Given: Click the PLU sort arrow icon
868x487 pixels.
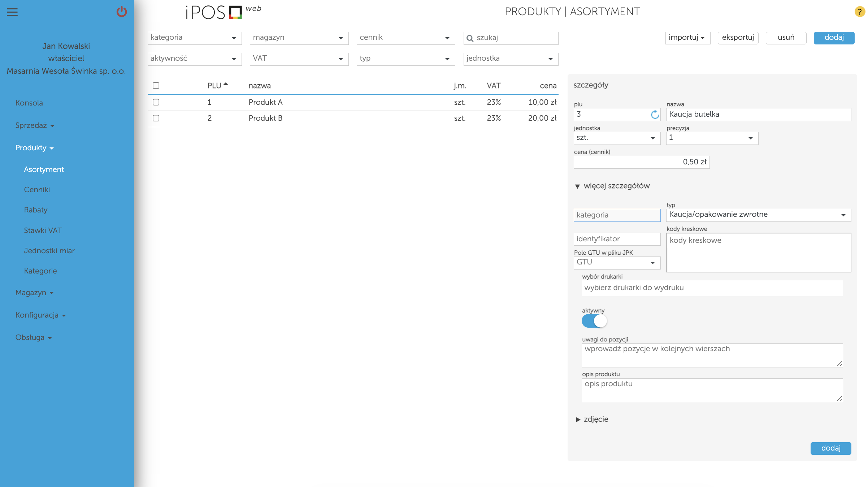Looking at the screenshot, I should click(226, 84).
